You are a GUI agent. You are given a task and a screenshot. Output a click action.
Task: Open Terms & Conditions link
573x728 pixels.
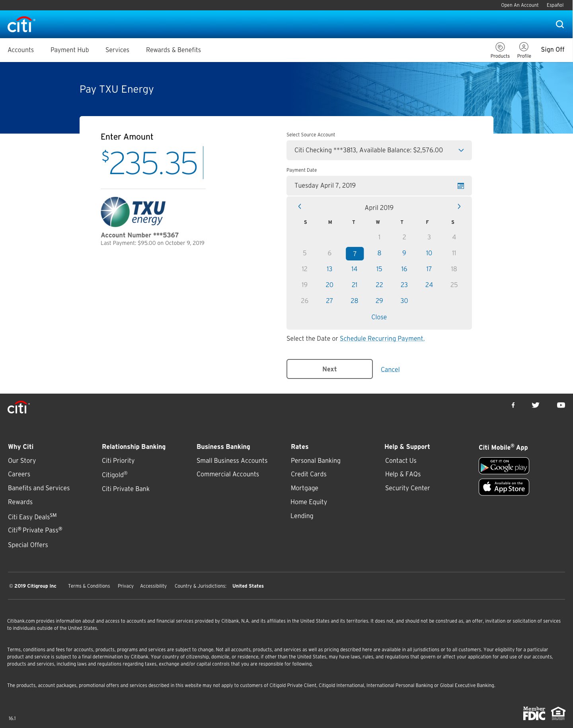(89, 586)
